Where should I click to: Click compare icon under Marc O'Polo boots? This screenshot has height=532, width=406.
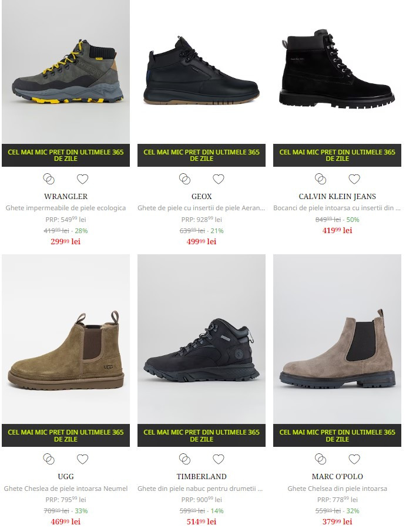point(320,459)
